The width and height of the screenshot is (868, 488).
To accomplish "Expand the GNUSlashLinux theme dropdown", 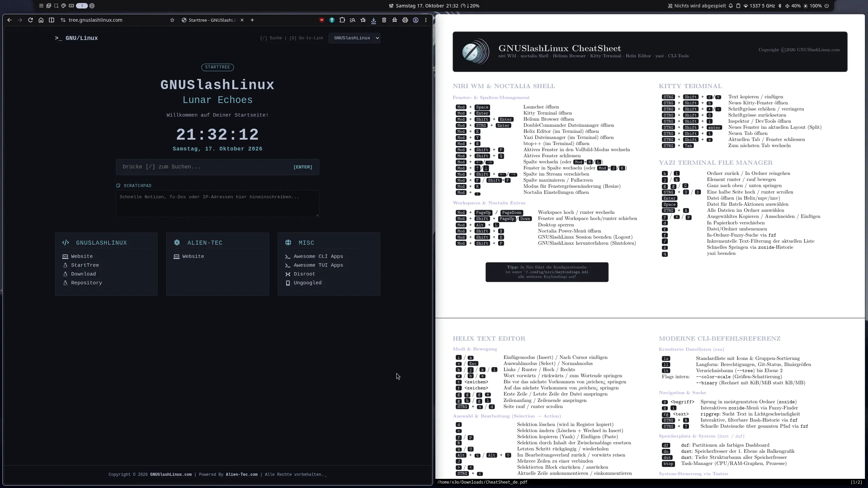I will pos(354,38).
